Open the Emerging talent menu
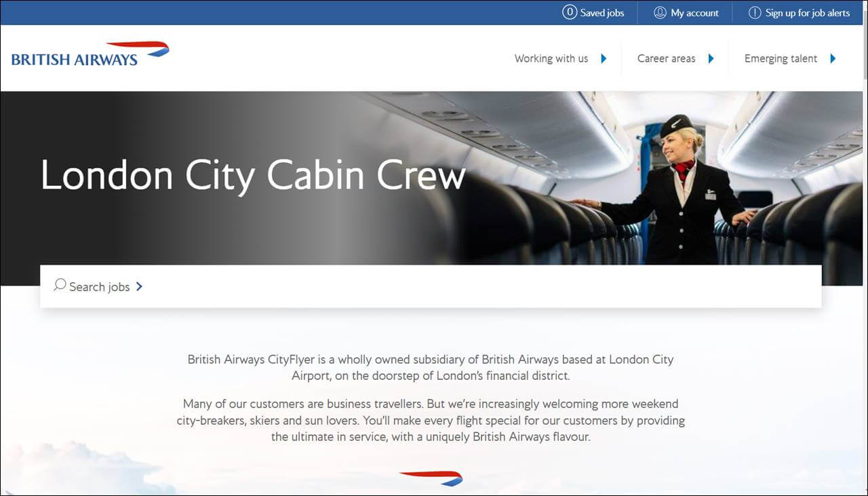This screenshot has width=868, height=496. coord(781,58)
